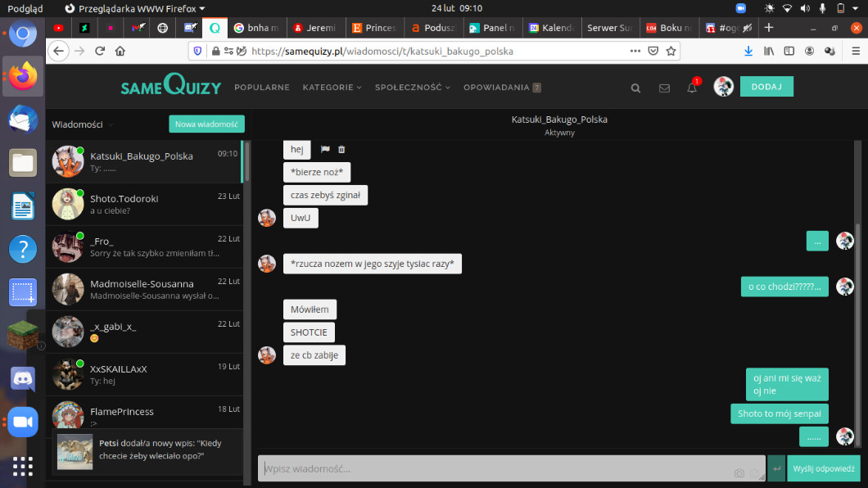Open the Wiadomości dropdown in sidebar

point(83,124)
